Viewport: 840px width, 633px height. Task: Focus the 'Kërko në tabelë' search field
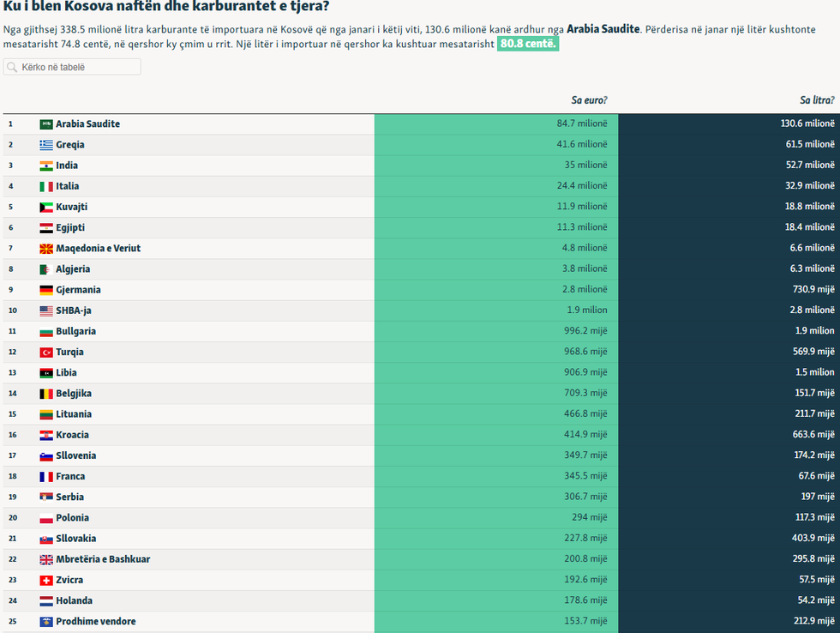pyautogui.click(x=77, y=67)
